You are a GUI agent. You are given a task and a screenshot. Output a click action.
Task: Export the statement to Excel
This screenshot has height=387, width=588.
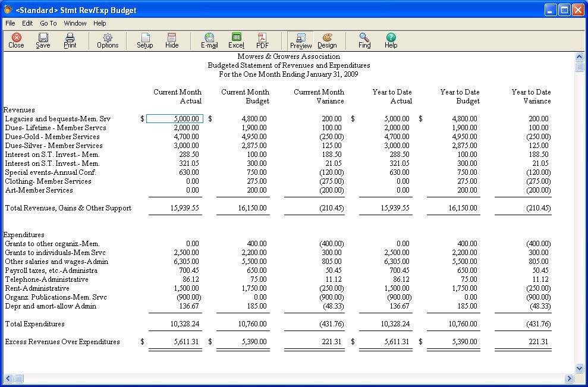(x=236, y=40)
